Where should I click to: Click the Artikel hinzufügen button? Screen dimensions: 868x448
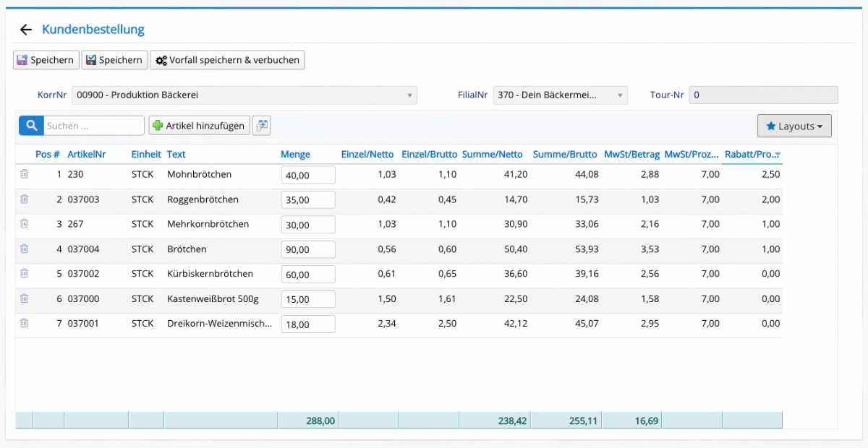(200, 126)
